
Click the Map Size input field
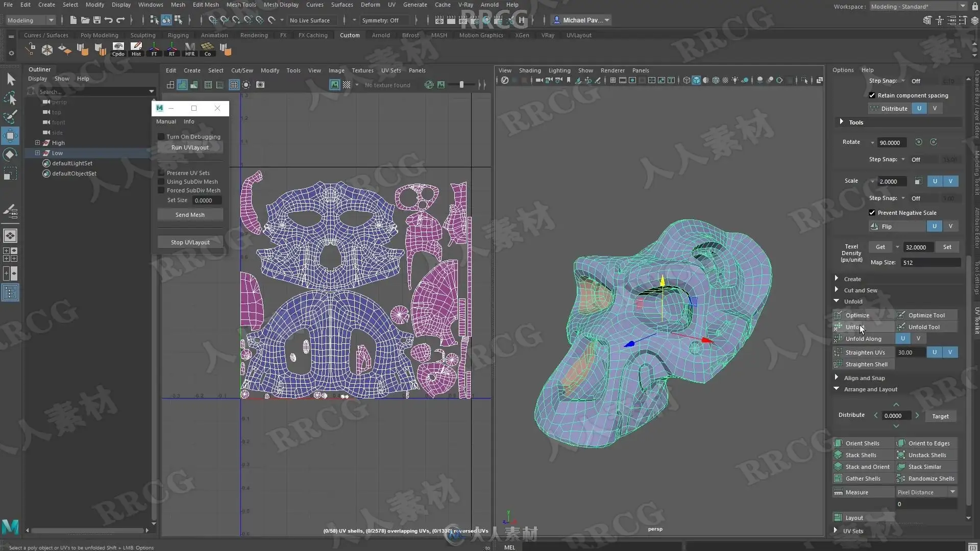coord(930,262)
